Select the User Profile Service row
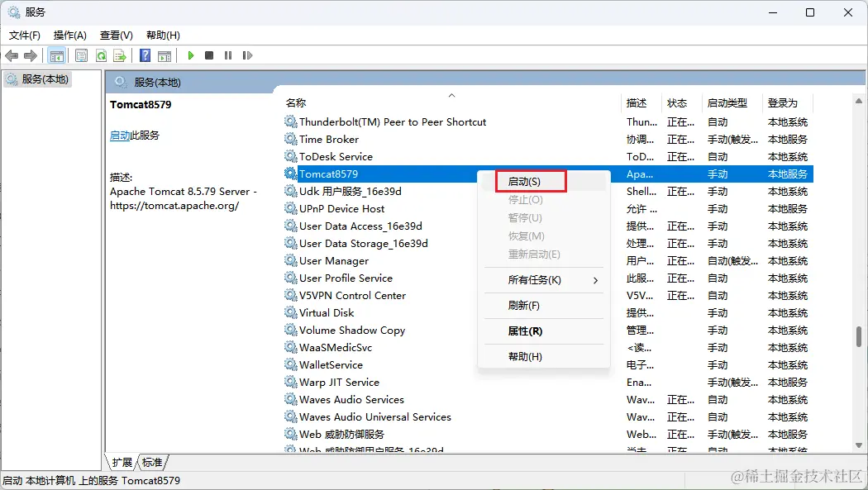 coord(548,278)
